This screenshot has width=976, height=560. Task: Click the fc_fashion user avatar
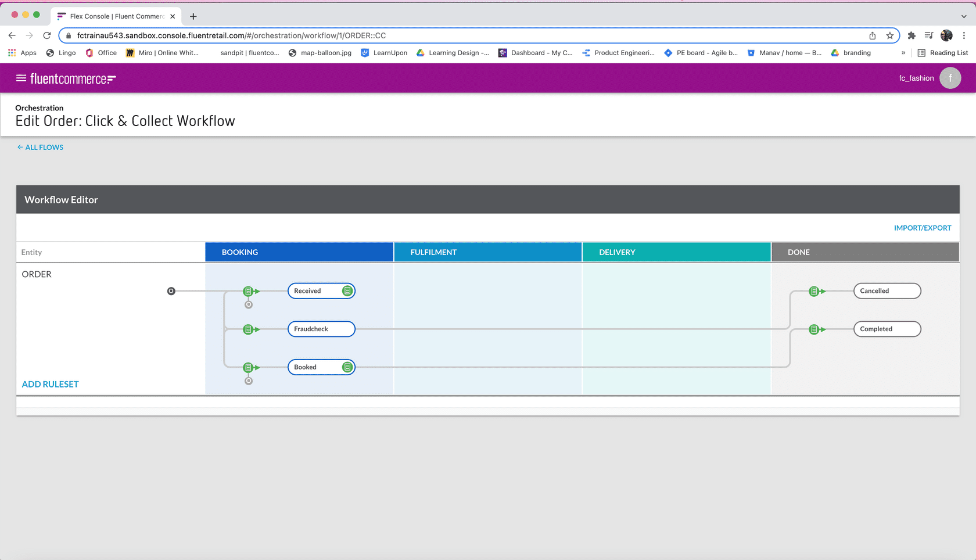pos(950,78)
